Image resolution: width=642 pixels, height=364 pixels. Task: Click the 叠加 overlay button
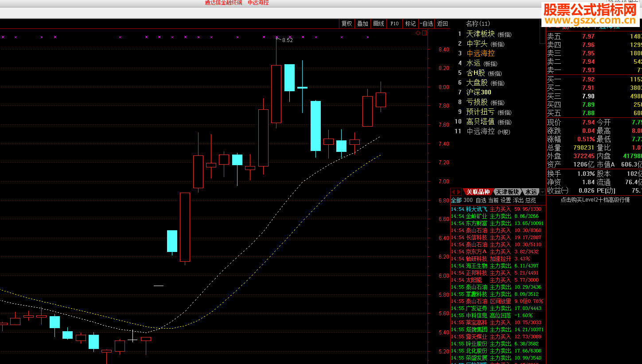click(362, 24)
